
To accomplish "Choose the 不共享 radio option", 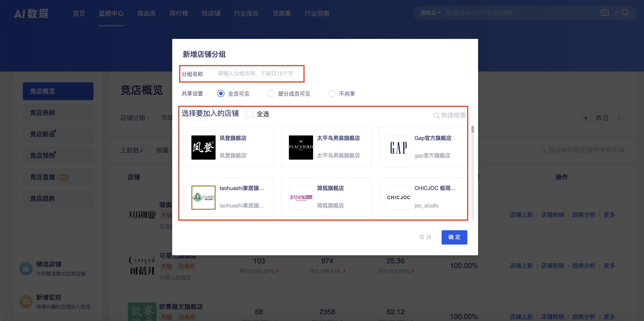I will [x=331, y=93].
